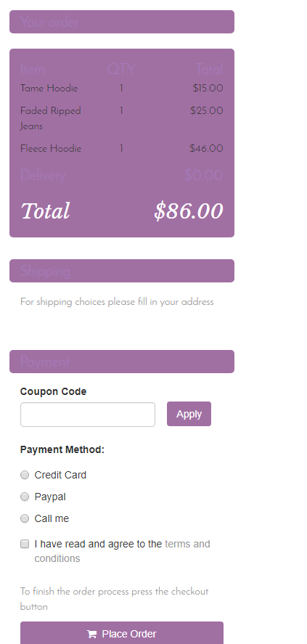The image size is (307, 644).
Task: Click the cart icon on Place Order
Action: [x=92, y=634]
